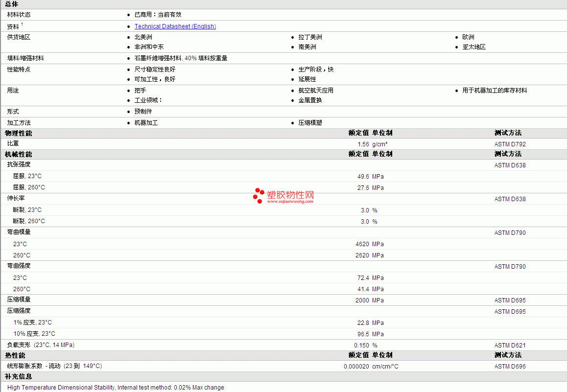Click the 断裂, 23°C row label
567x392 pixels.
tap(27, 210)
